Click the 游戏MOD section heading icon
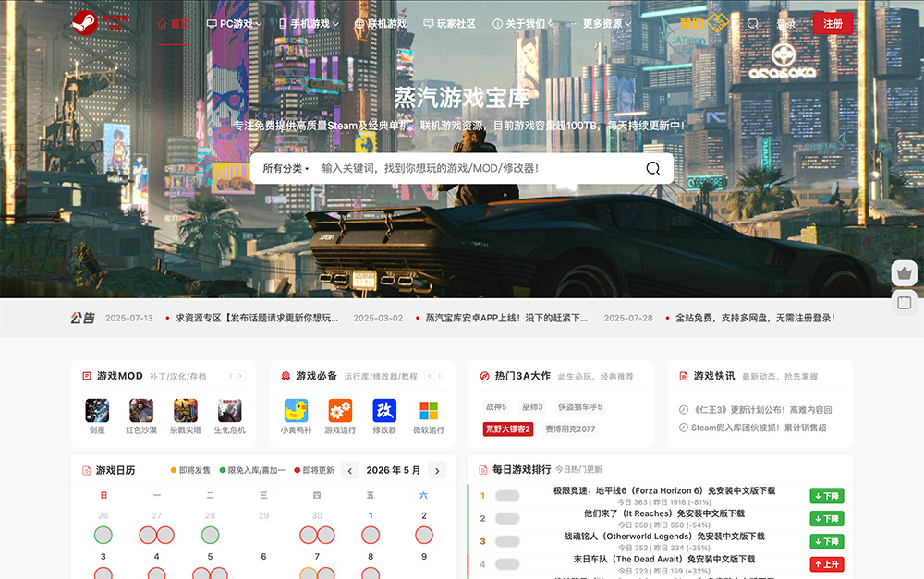The height and width of the screenshot is (579, 924). coord(87,376)
